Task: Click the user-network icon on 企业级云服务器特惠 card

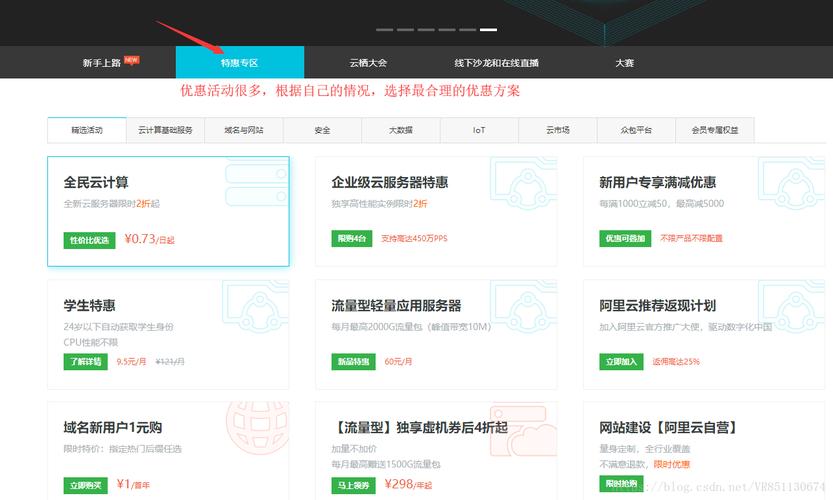Action: point(524,184)
